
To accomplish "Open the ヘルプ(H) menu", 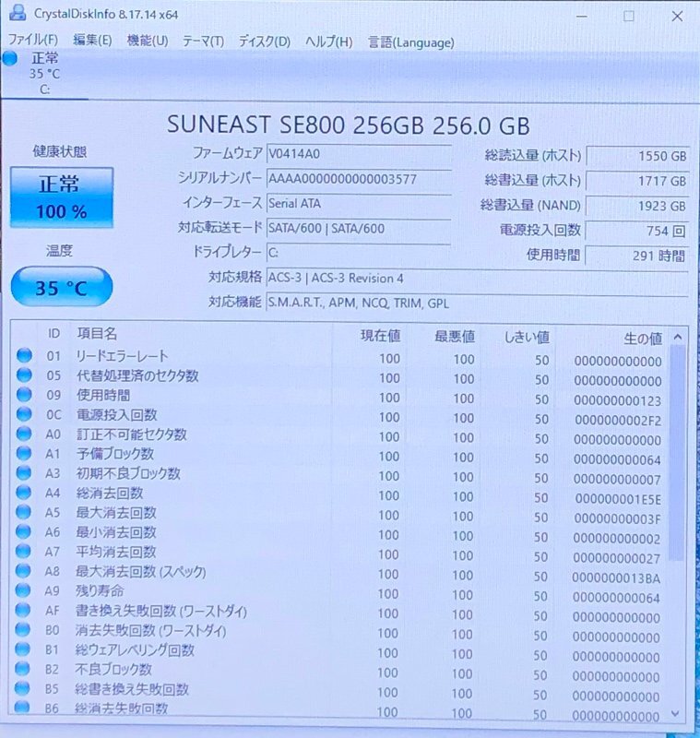I will (329, 42).
